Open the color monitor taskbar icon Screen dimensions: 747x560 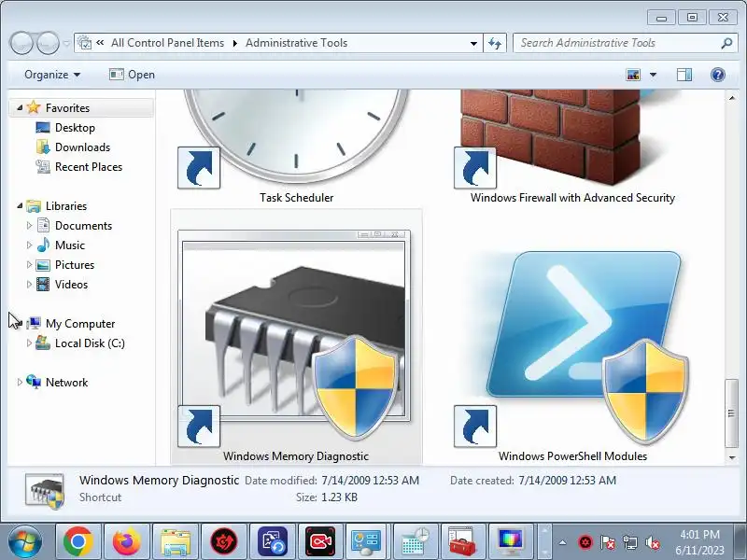pos(510,541)
